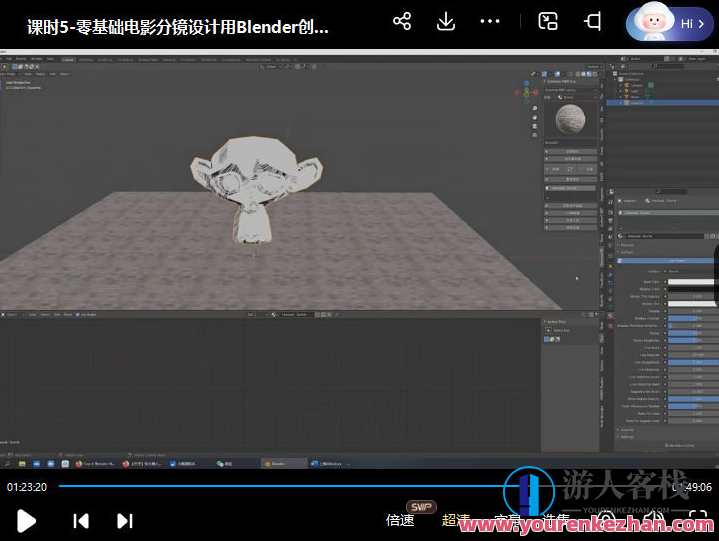
Task: Open the Modifiers wrench properties tab
Action: pyautogui.click(x=611, y=276)
